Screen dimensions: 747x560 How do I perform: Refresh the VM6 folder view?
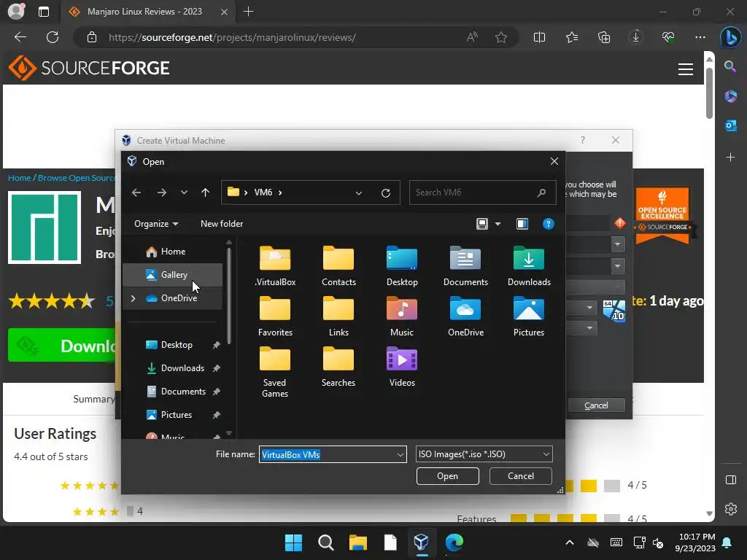386,192
